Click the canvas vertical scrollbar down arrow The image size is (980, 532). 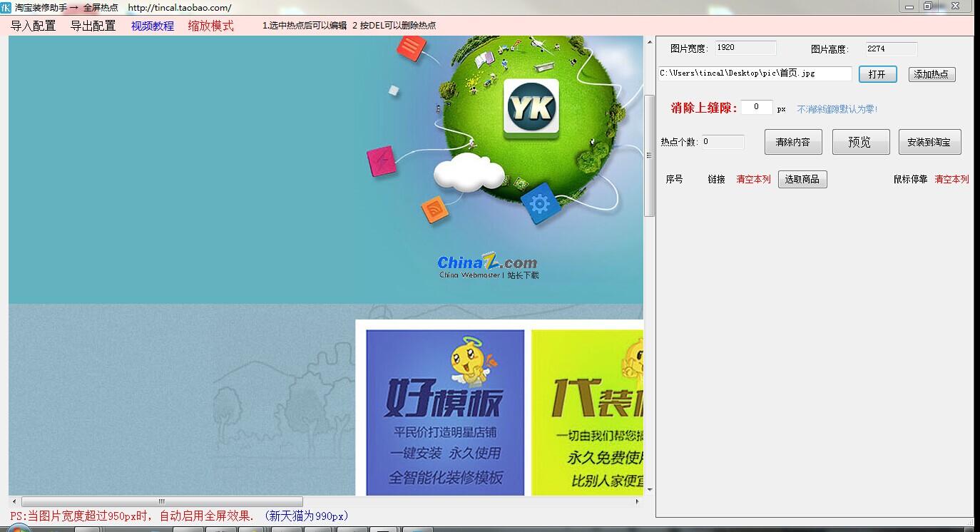point(649,490)
